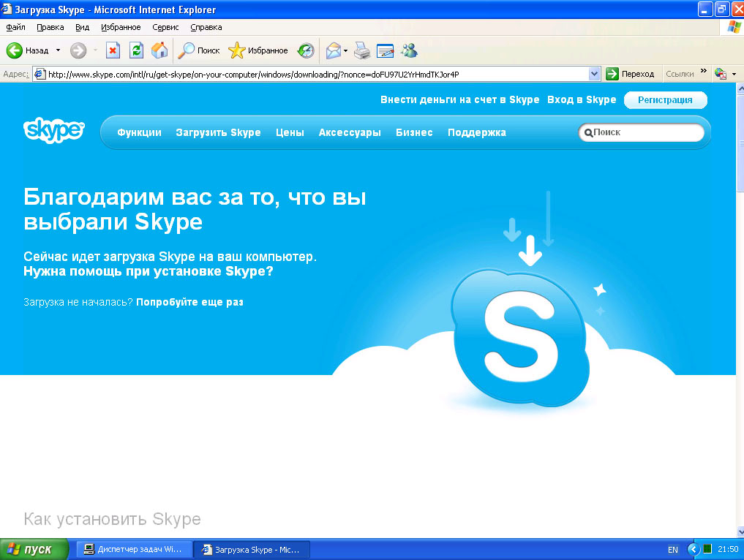Stop page loading with red X icon
The height and width of the screenshot is (560, 744).
point(113,50)
